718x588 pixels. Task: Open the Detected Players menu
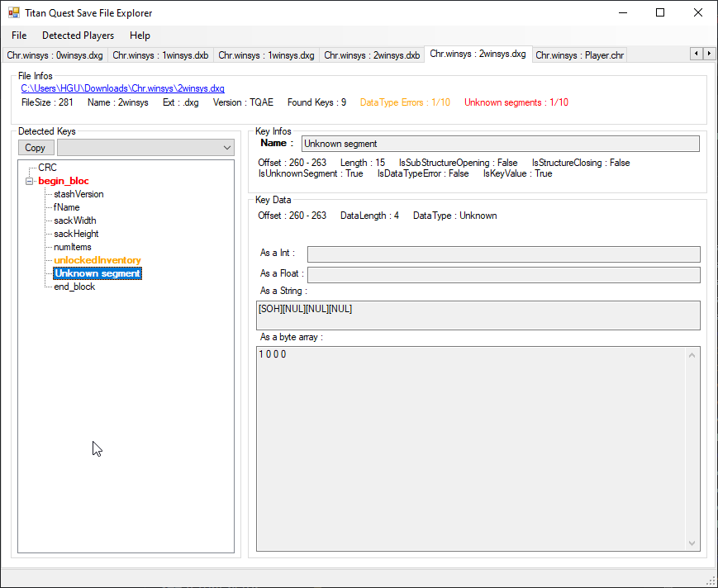[78, 36]
